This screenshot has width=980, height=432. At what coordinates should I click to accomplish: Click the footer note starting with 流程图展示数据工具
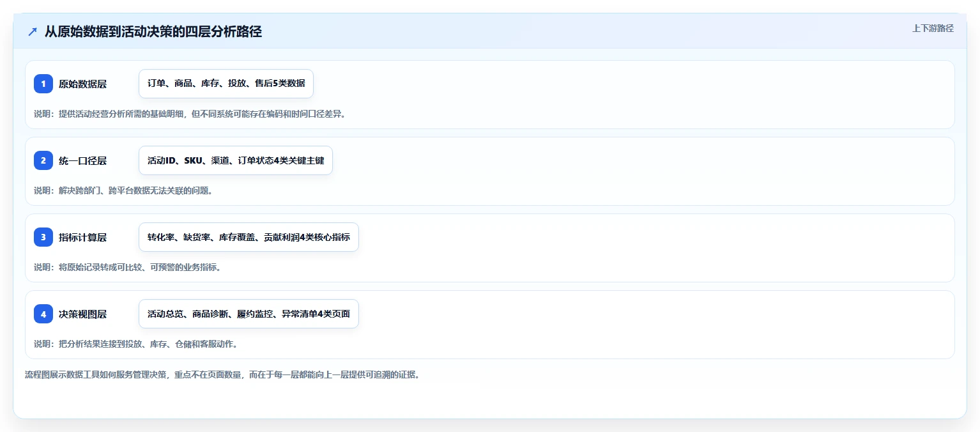point(222,374)
